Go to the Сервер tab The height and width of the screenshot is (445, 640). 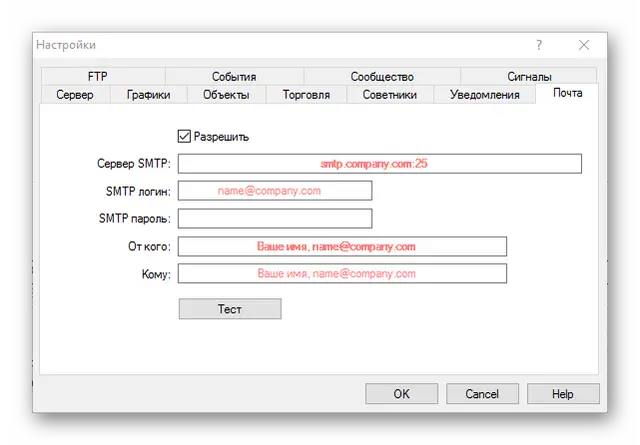click(x=75, y=95)
